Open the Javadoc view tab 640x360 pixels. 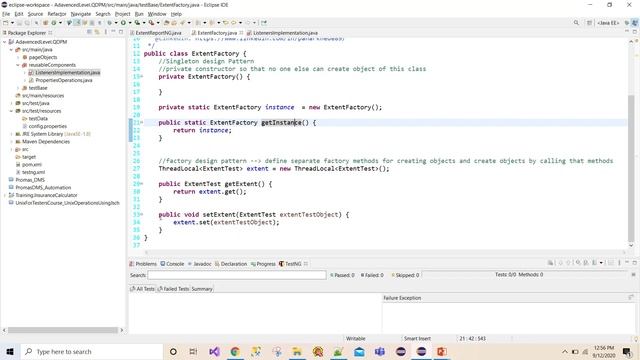(x=199, y=264)
